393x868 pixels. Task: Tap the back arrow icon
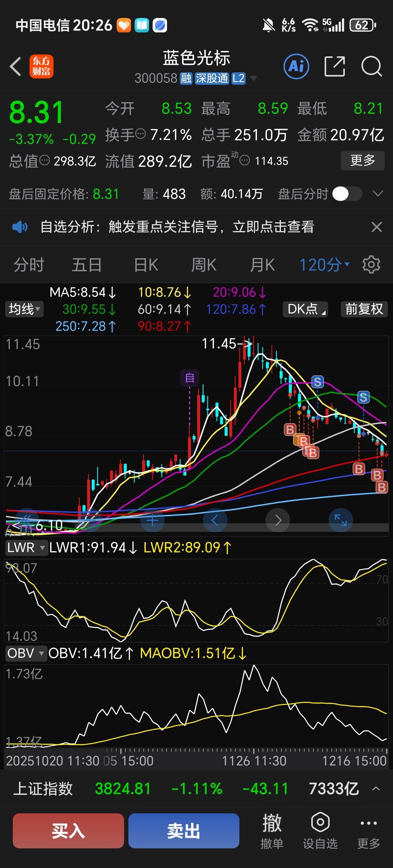(x=15, y=66)
